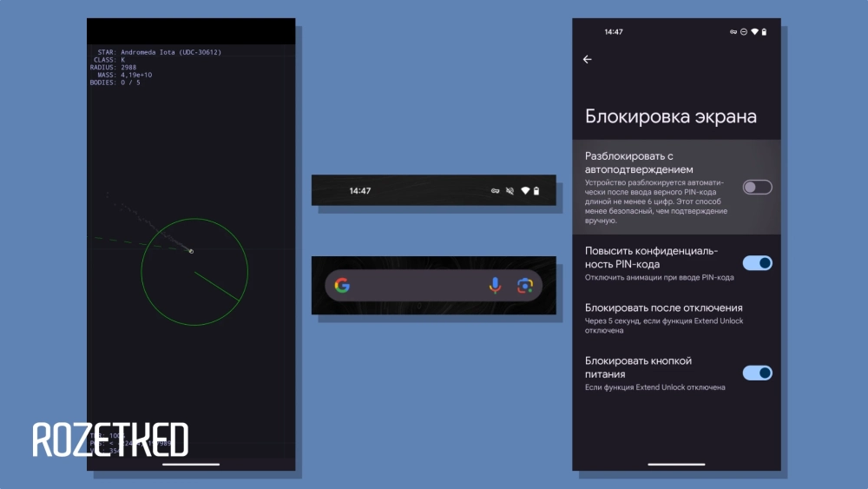Disable the power button lock toggle

(x=757, y=373)
